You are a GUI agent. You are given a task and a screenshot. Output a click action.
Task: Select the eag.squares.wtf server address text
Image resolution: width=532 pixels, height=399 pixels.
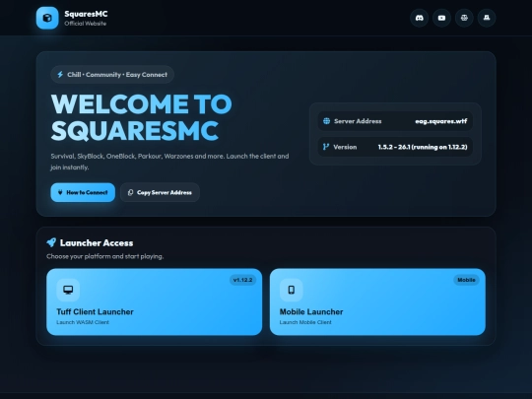[x=441, y=121]
